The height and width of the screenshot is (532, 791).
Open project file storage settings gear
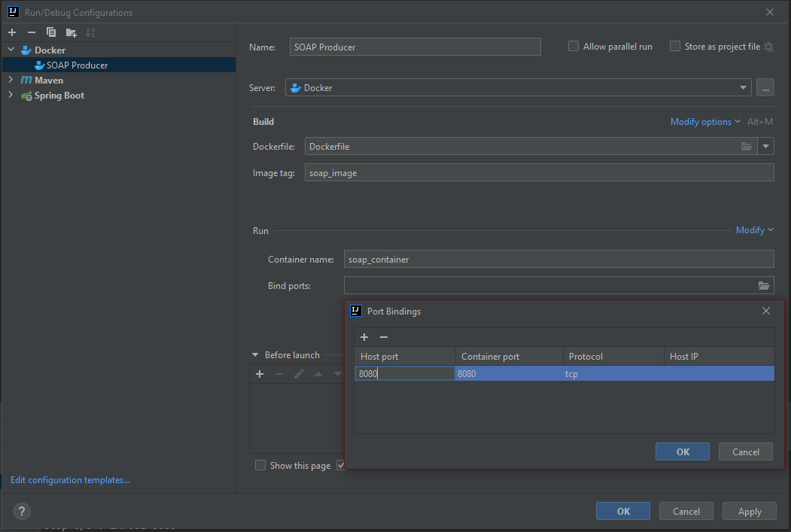coord(768,47)
